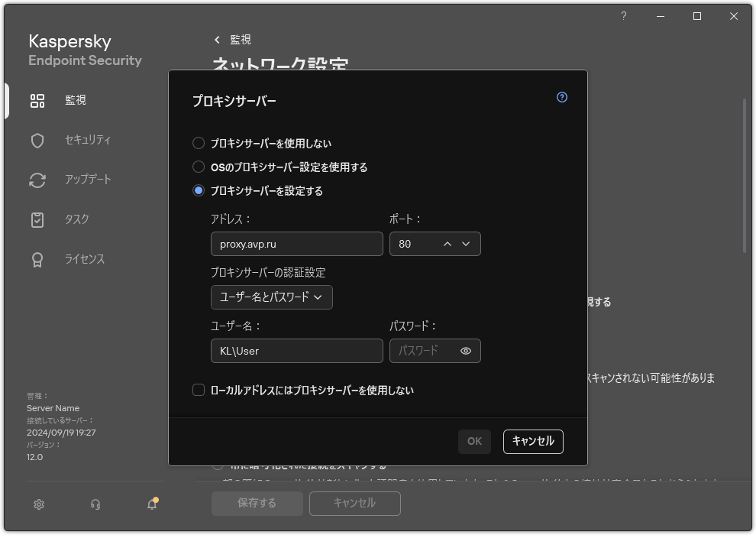This screenshot has width=756, height=535.
Task: Show the password with the eye toggle
Action: coord(467,351)
